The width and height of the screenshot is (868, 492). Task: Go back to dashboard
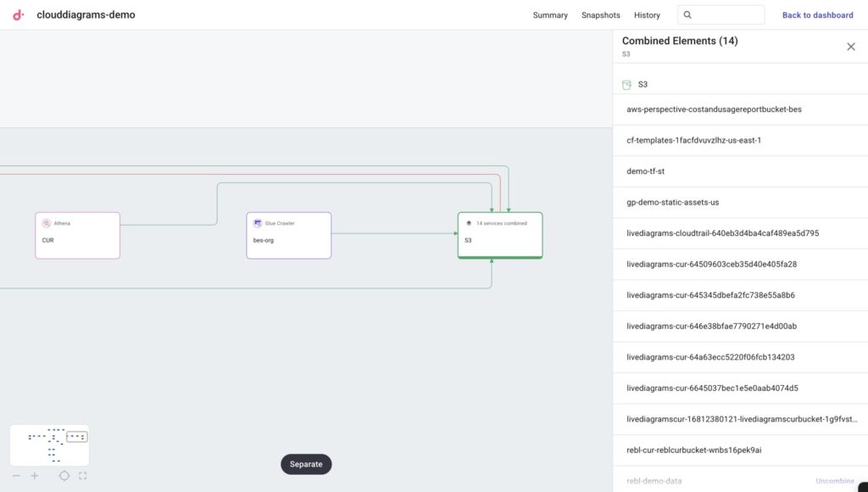pos(817,15)
